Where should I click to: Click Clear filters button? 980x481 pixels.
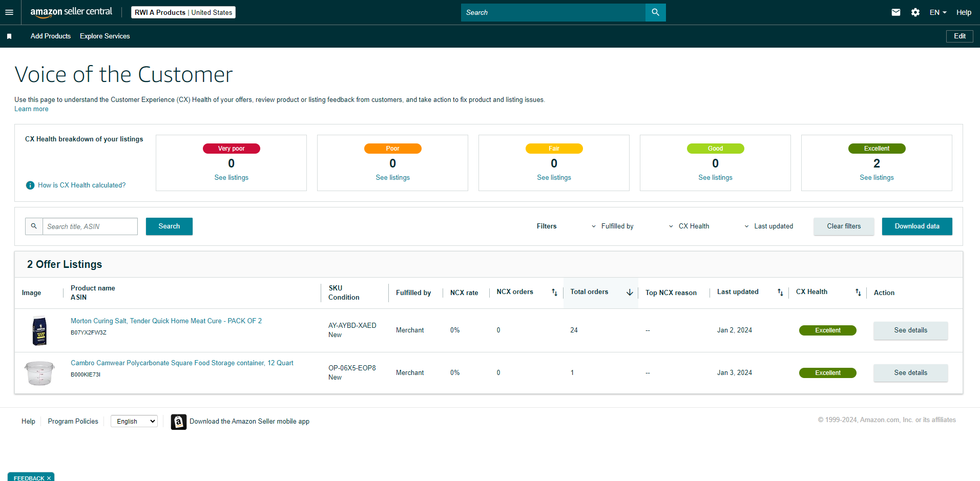tap(844, 226)
